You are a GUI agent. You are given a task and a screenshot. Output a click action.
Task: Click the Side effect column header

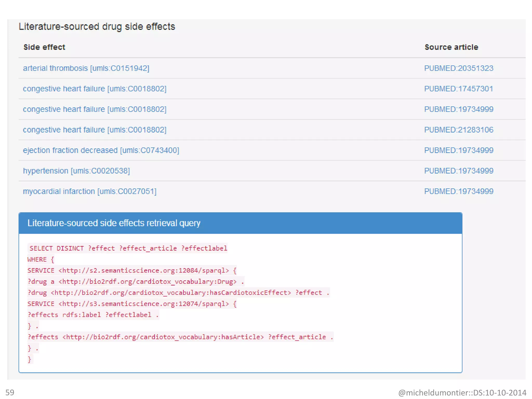[44, 47]
